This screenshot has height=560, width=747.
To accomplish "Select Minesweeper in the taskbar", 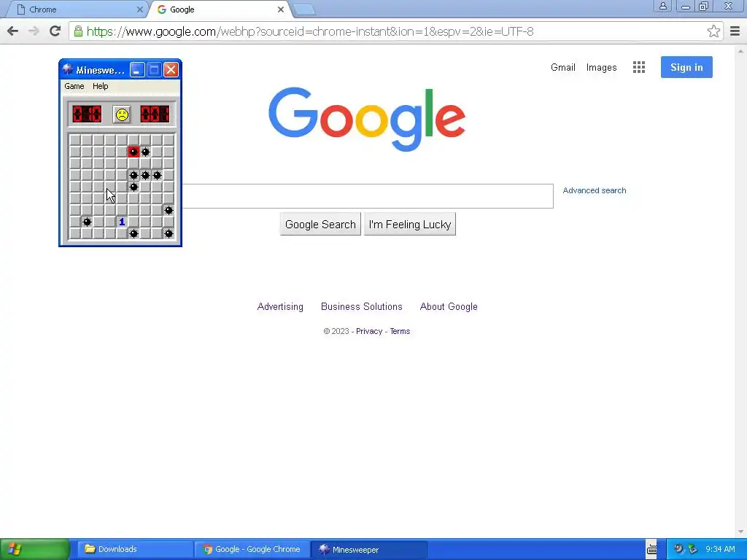I will (368, 549).
